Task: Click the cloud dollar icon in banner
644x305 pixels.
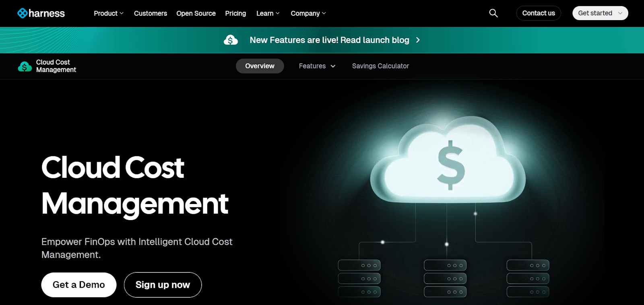Action: click(x=231, y=40)
